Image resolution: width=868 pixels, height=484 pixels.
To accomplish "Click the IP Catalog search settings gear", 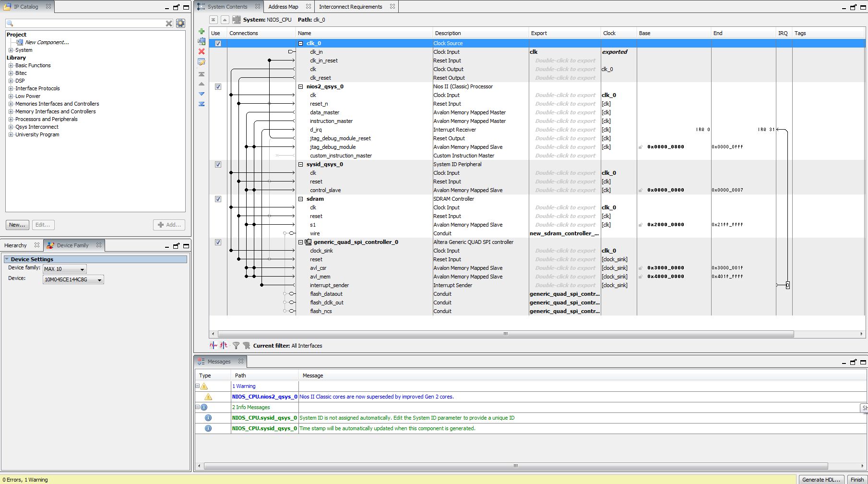I will (180, 23).
